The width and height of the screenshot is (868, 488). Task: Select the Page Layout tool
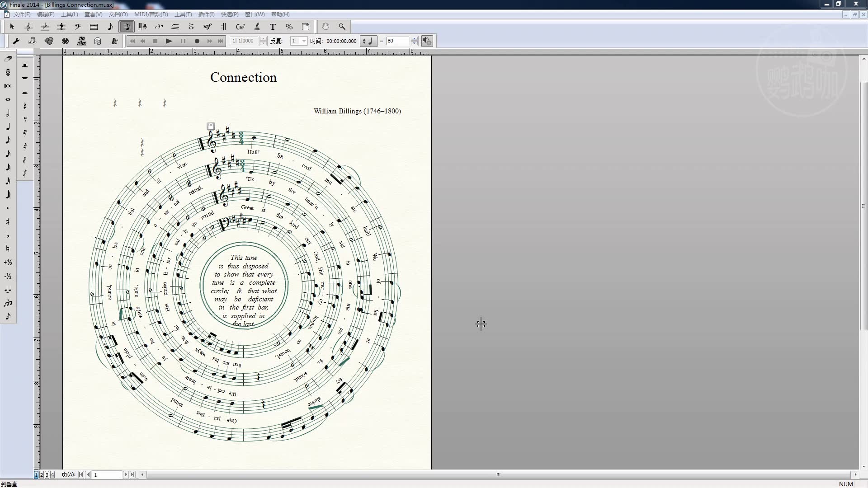(305, 27)
